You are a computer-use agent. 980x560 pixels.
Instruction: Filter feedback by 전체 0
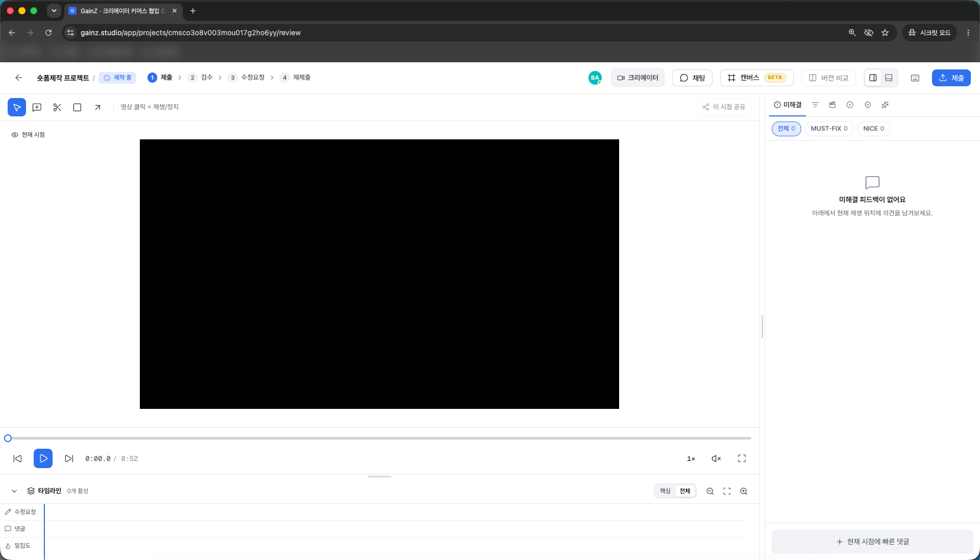point(786,129)
